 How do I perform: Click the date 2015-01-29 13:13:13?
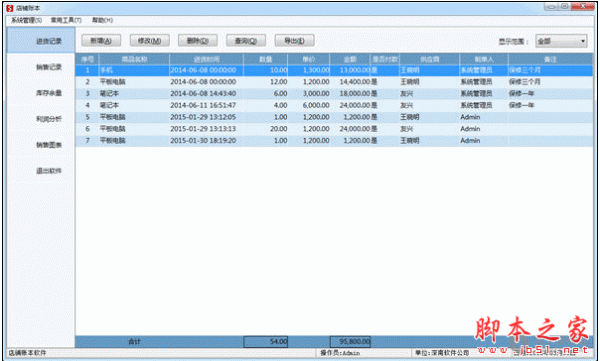coord(203,129)
